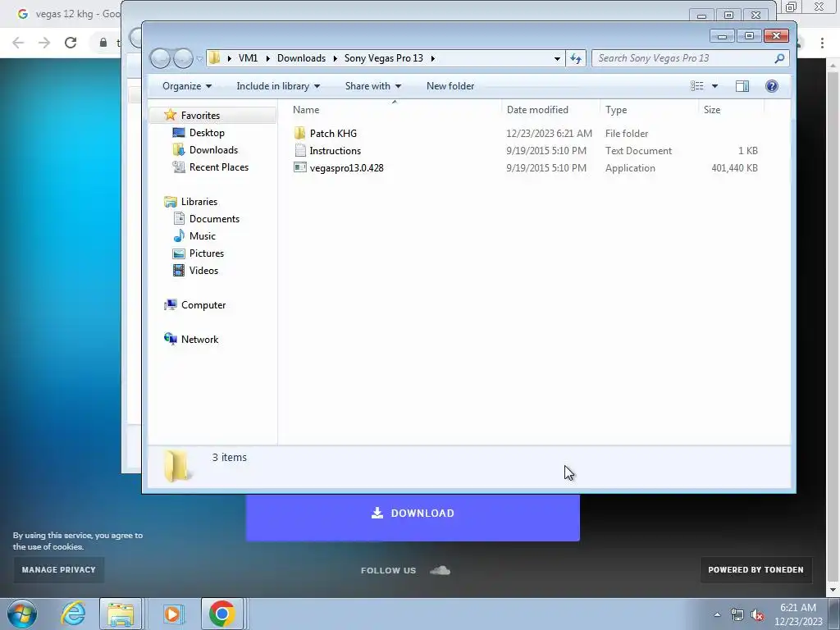Select Network in navigation pane
The width and height of the screenshot is (840, 630).
[199, 339]
